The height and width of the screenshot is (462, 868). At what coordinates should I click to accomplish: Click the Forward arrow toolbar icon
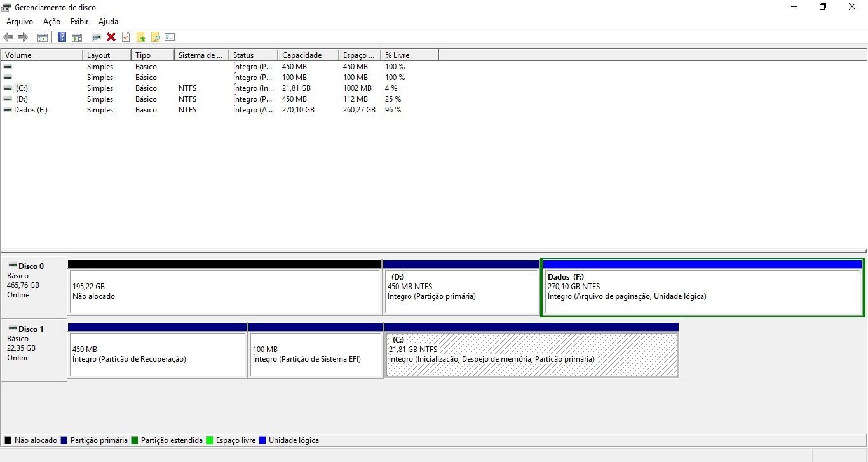(23, 37)
